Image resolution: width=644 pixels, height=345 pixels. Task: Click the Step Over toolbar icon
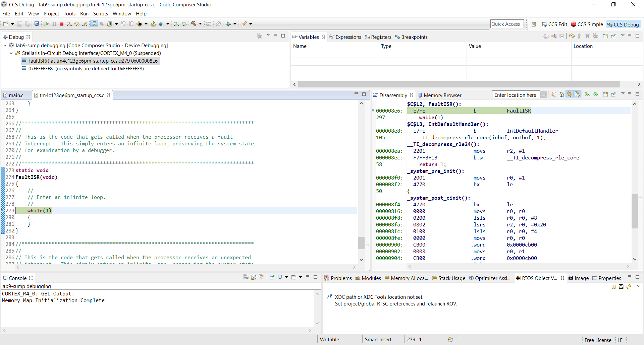77,24
